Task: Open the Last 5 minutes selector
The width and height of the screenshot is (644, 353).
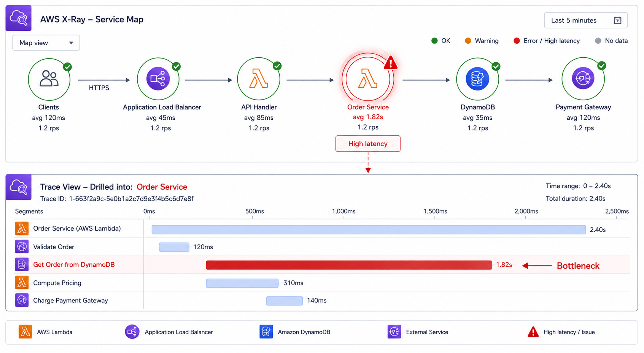Action: click(586, 21)
